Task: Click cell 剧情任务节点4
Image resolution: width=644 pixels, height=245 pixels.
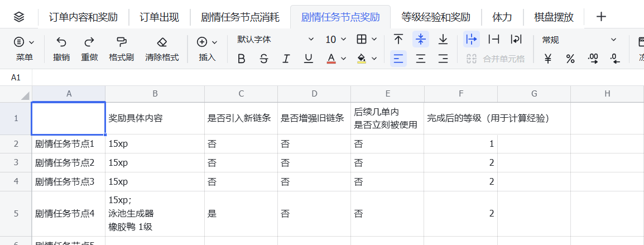Action: [69, 214]
